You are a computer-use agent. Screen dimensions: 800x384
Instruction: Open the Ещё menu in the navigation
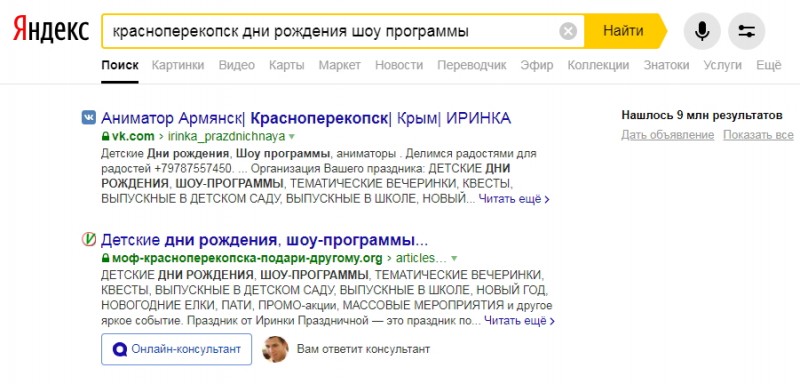coord(768,65)
